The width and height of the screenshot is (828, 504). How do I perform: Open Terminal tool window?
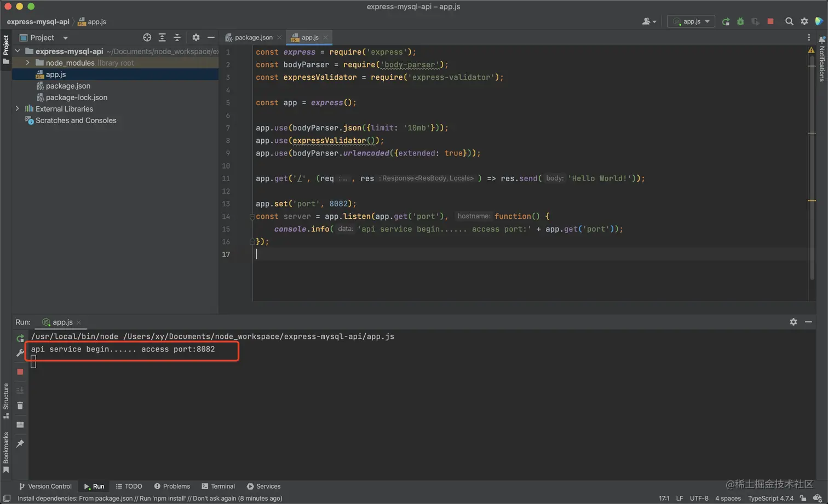tap(218, 486)
